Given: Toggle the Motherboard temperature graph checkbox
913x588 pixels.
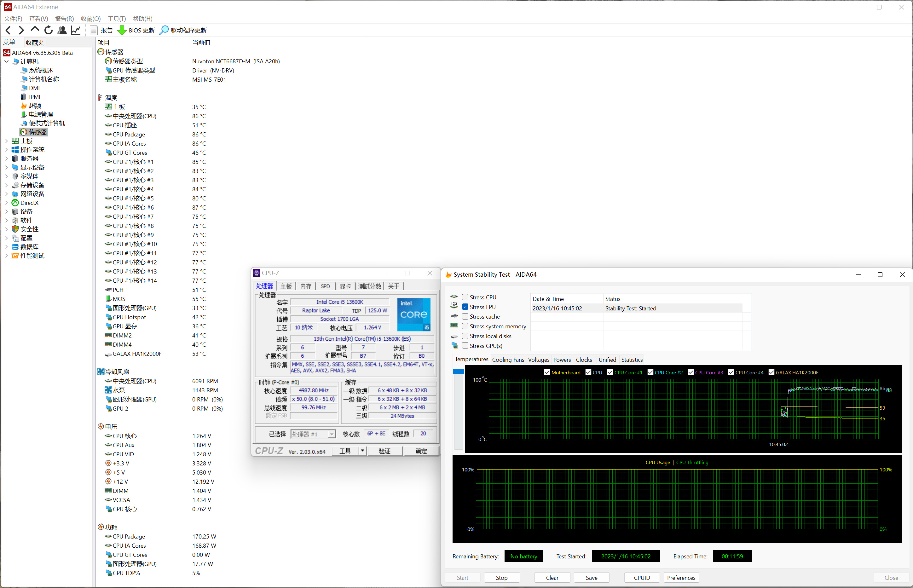Looking at the screenshot, I should click(x=547, y=373).
